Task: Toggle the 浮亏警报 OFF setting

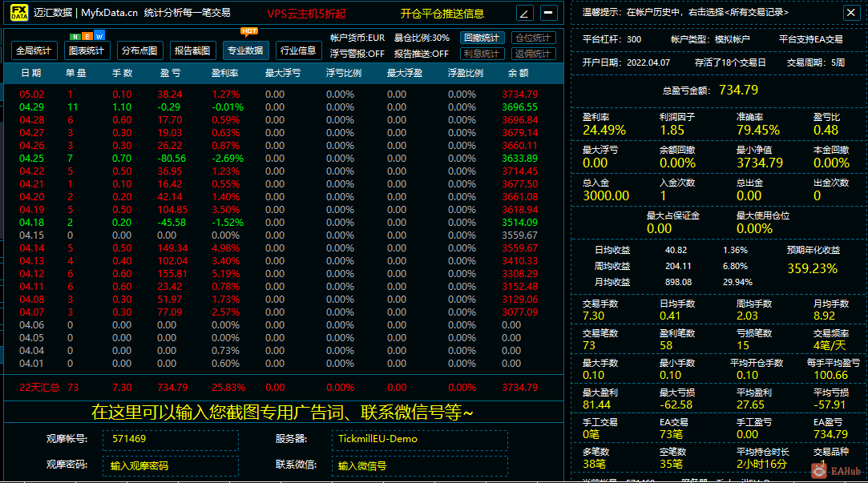Action: [x=357, y=54]
